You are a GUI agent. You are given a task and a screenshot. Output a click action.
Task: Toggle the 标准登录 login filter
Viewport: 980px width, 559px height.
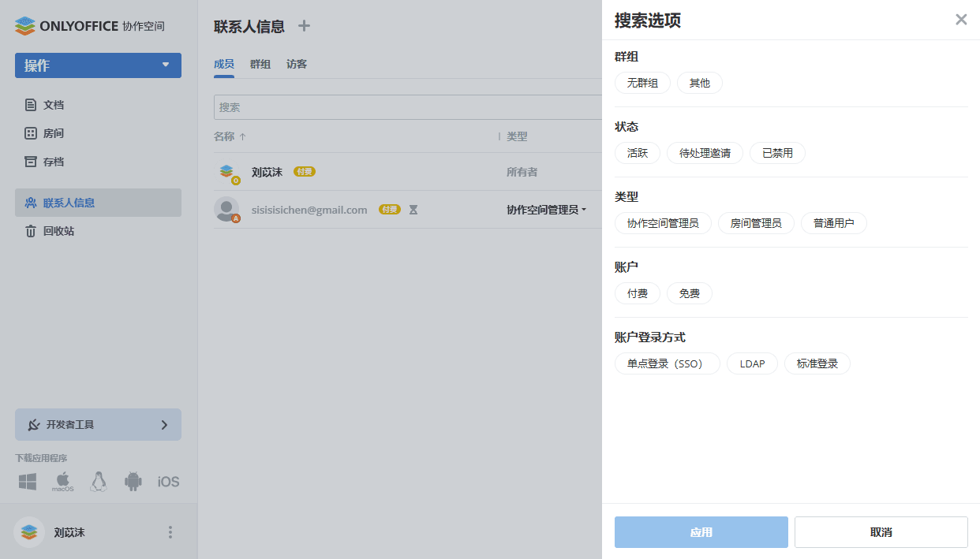(817, 363)
